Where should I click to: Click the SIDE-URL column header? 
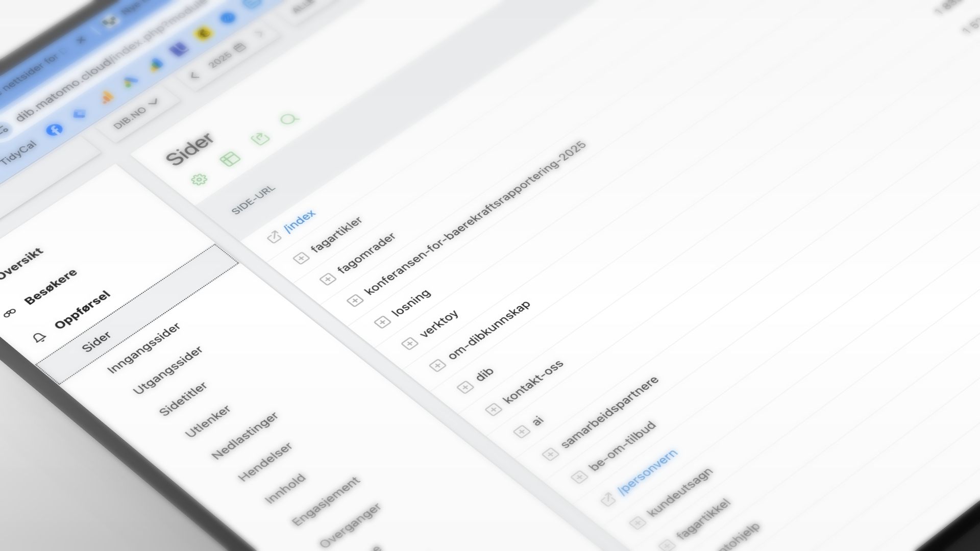[253, 200]
